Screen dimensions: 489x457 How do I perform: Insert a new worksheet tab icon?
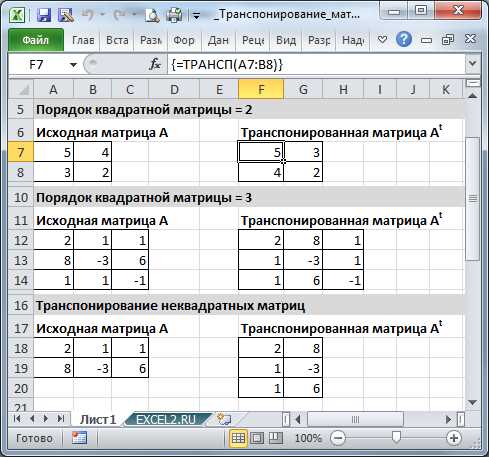224,419
